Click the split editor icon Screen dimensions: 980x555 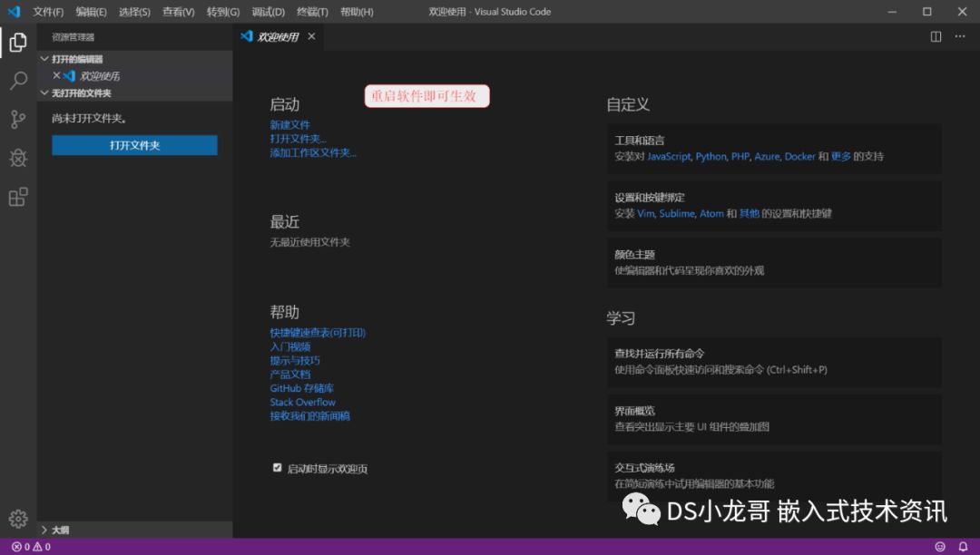(936, 37)
